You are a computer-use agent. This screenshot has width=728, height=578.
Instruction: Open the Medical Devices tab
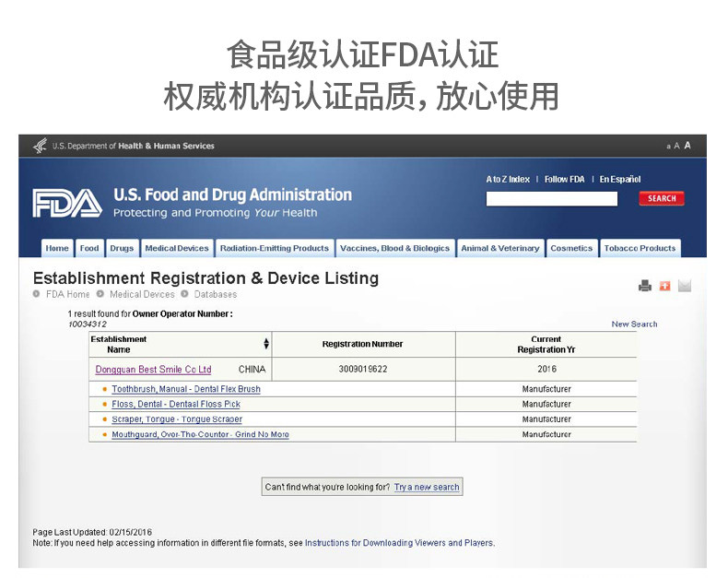tap(177, 248)
